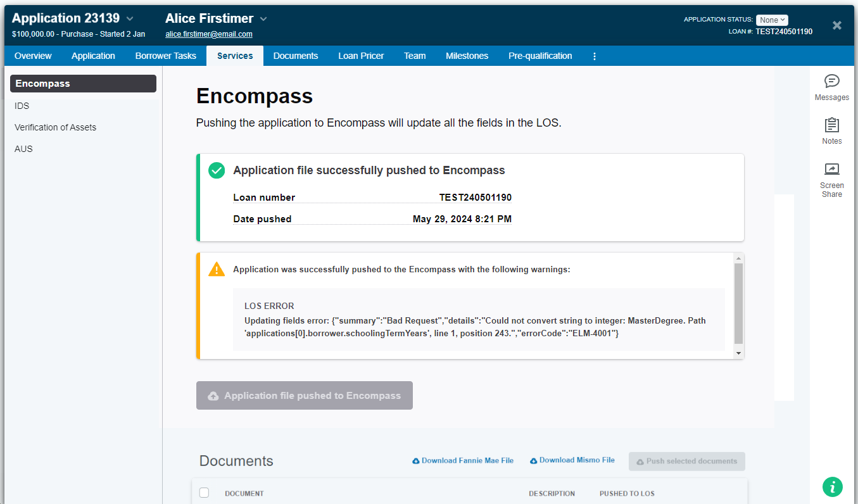Click the warning box scrollbar down arrow
Viewport: 858px width, 504px height.
tap(738, 353)
